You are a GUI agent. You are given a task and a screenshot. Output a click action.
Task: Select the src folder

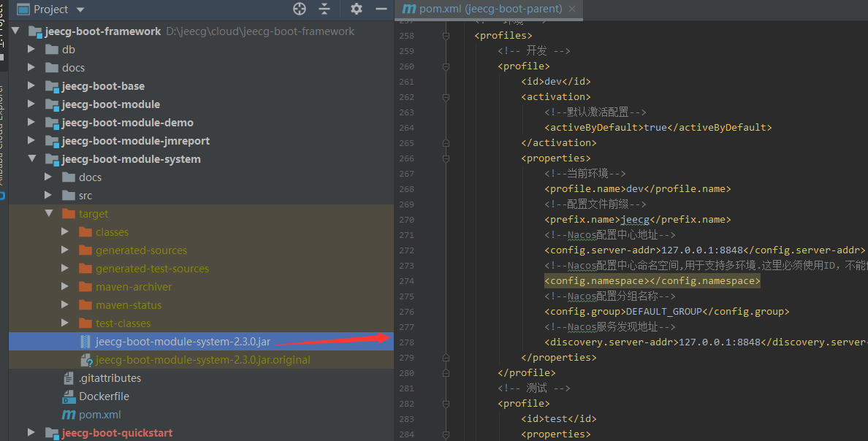coord(85,196)
